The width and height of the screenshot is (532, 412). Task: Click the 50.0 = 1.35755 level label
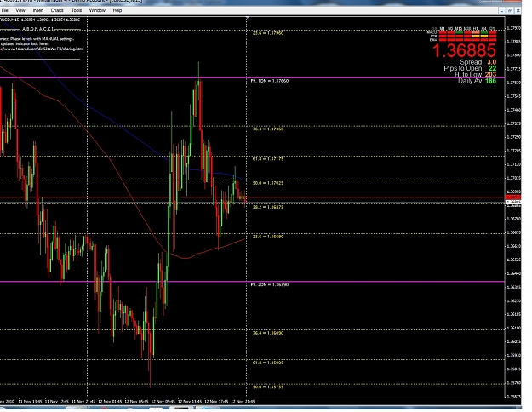268,386
